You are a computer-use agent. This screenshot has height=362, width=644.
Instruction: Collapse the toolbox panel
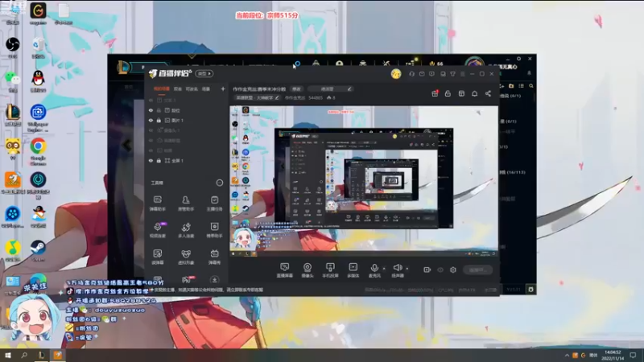pos(220,183)
